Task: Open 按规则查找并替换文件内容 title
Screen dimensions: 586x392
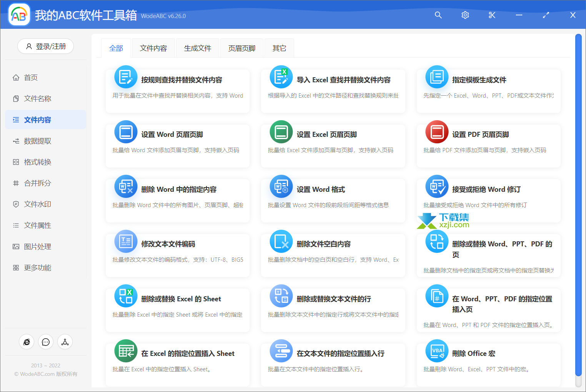Action: tap(181, 80)
